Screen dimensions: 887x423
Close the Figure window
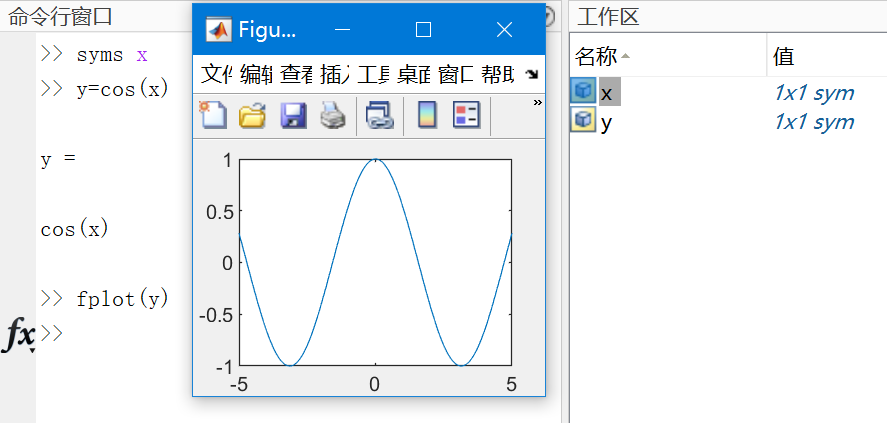[x=504, y=29]
